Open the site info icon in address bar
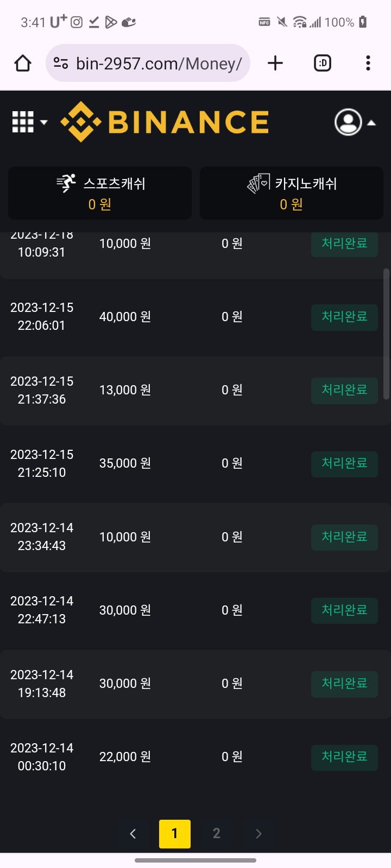Image resolution: width=391 pixels, height=868 pixels. point(61,63)
